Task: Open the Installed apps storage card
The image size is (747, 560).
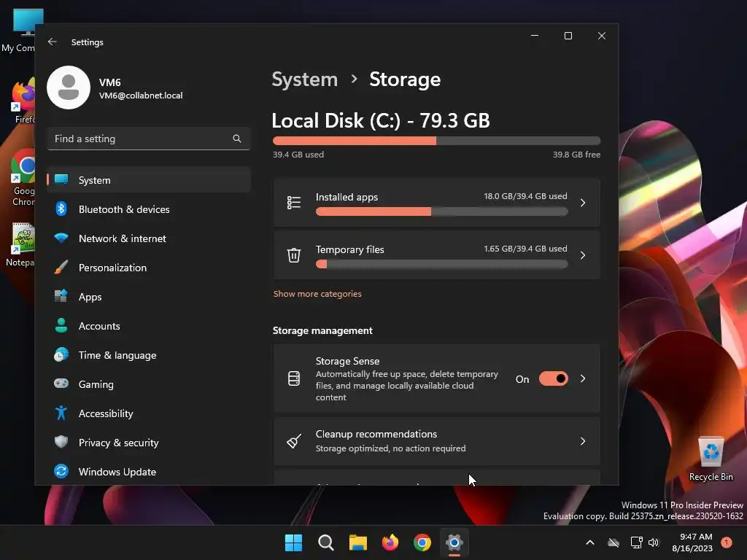Action: [x=436, y=203]
